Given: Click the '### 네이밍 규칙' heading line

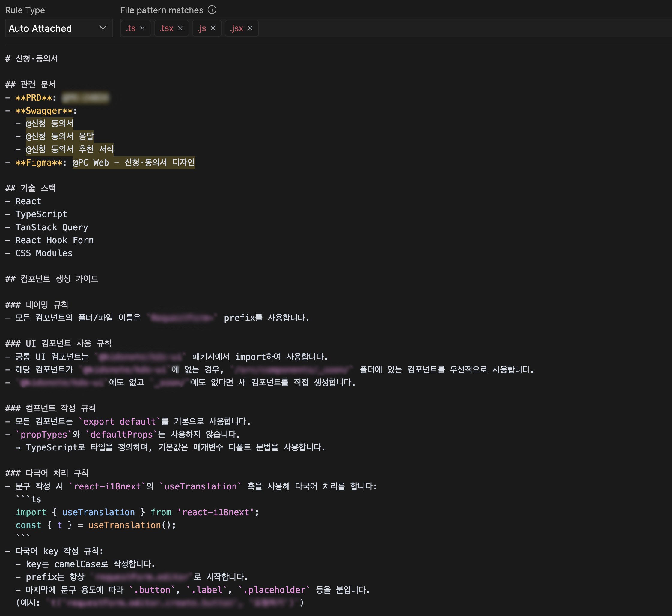Looking at the screenshot, I should (x=47, y=304).
